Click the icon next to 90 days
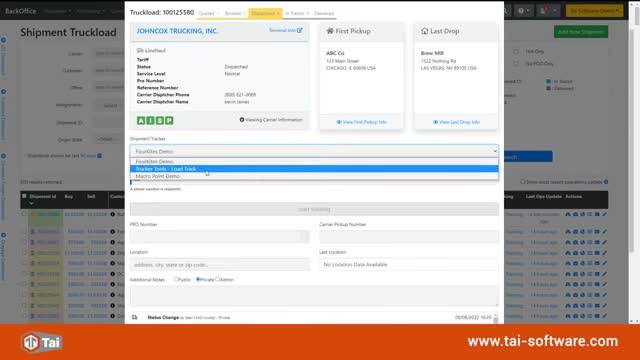Viewport: 640px width, 360px height. tap(99, 156)
